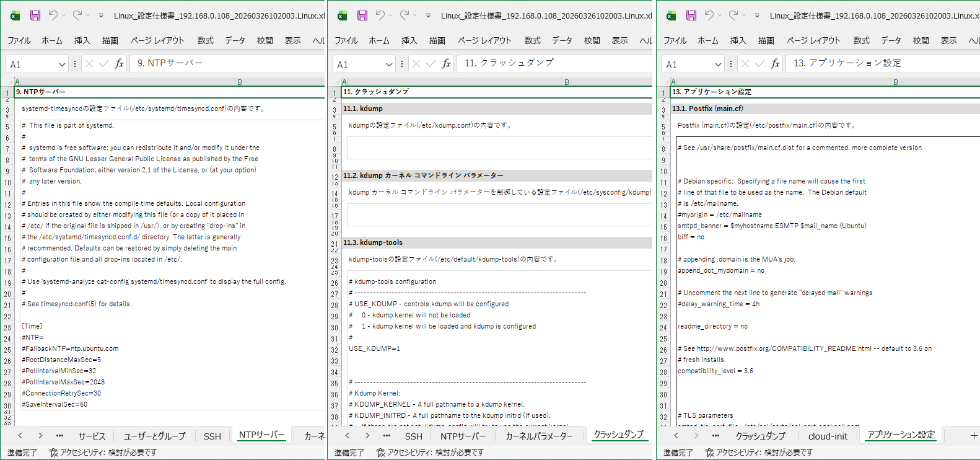
Task: Click Save icon in the アプリケーション設定 window
Action: point(691,15)
